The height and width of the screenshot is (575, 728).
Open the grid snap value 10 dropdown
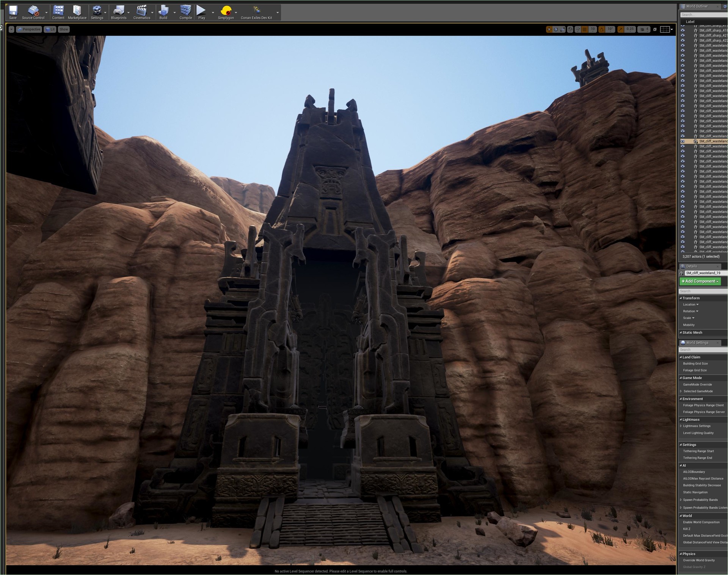593,29
